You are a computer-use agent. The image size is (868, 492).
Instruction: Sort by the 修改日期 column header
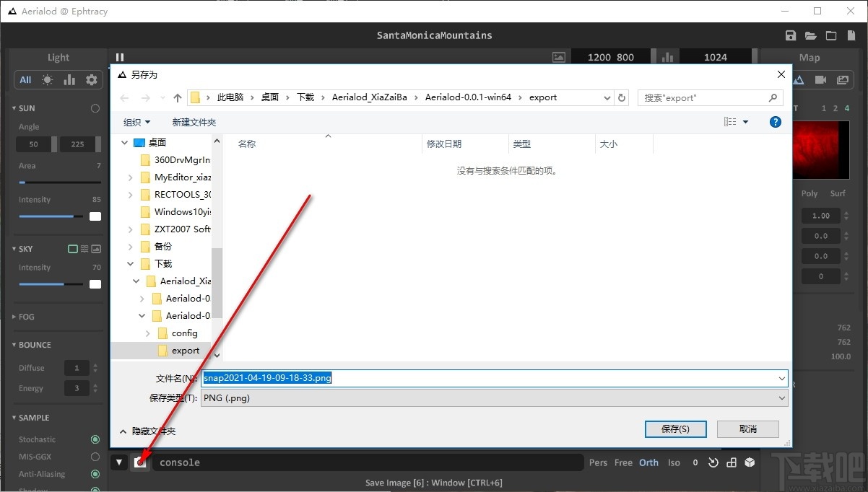point(444,144)
